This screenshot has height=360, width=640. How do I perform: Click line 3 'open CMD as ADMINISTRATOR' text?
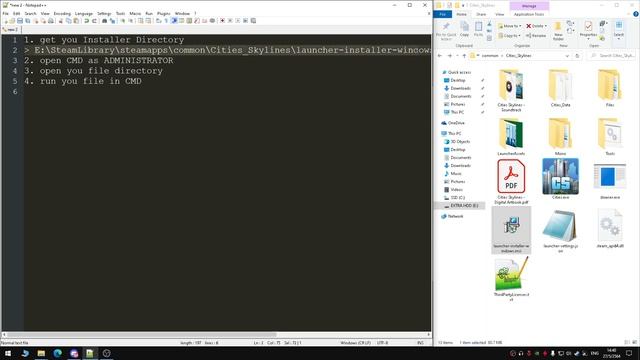(x=106, y=60)
